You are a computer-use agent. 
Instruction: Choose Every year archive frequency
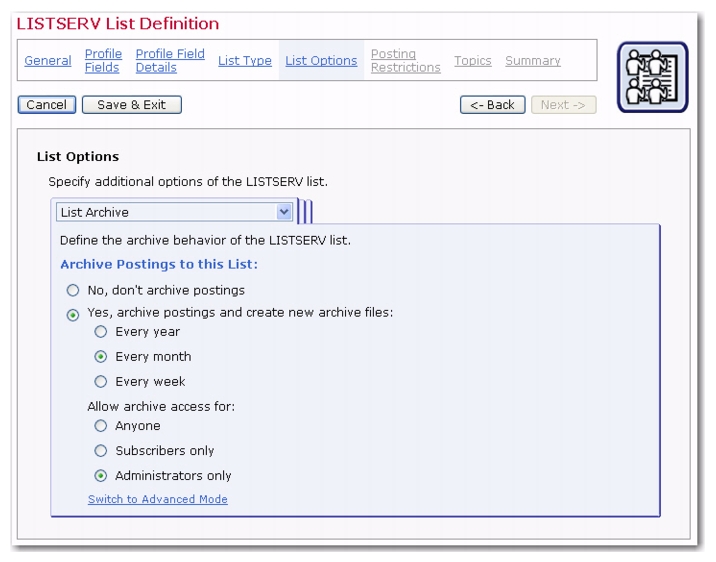click(100, 332)
